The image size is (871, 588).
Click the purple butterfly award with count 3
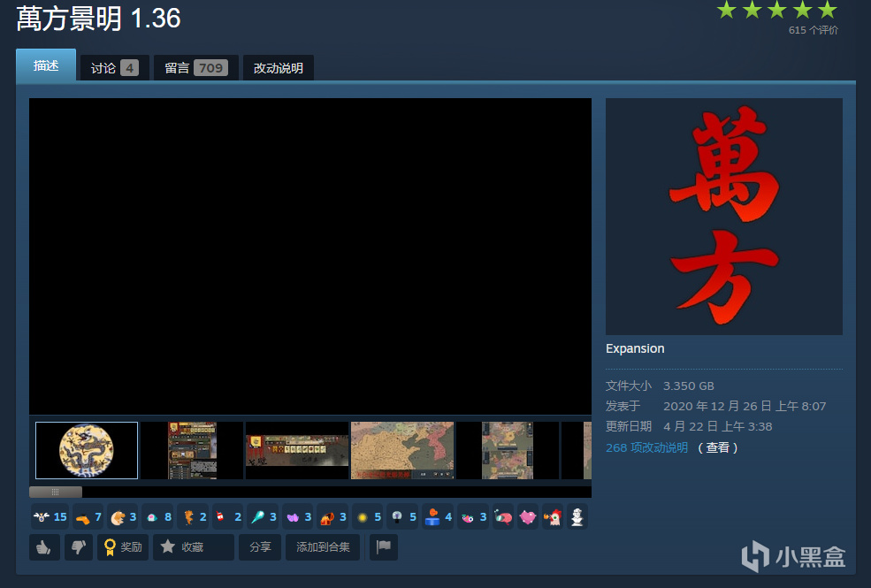click(298, 517)
